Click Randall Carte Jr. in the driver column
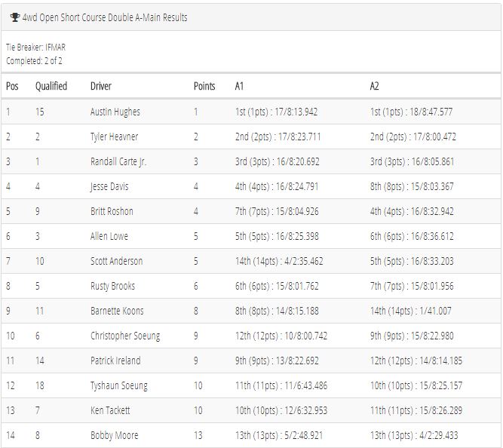Viewport: 503px width, 448px height. pyautogui.click(x=118, y=161)
